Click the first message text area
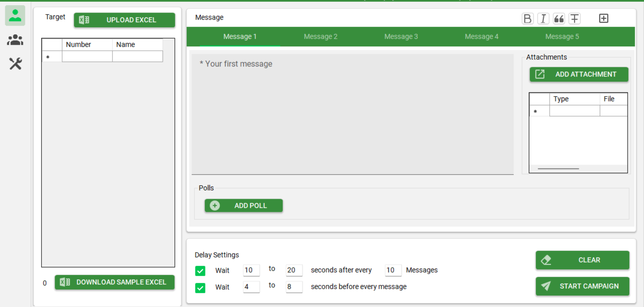 pyautogui.click(x=352, y=114)
